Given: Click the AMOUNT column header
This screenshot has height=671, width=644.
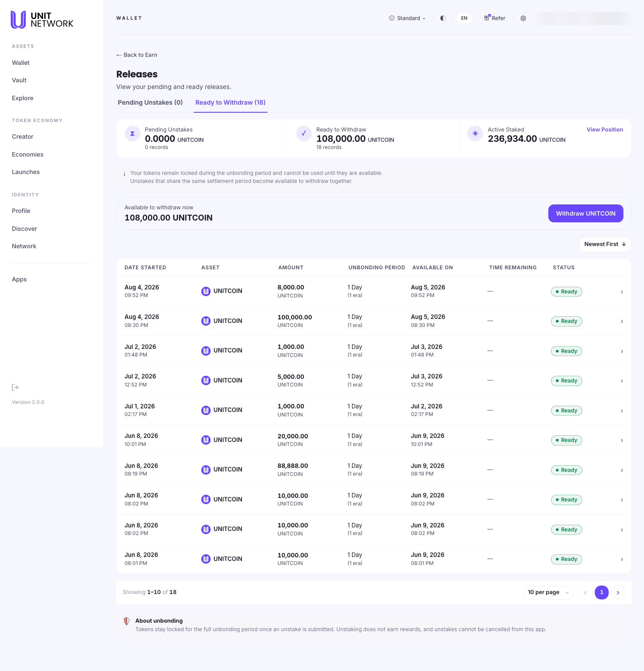Looking at the screenshot, I should (291, 268).
